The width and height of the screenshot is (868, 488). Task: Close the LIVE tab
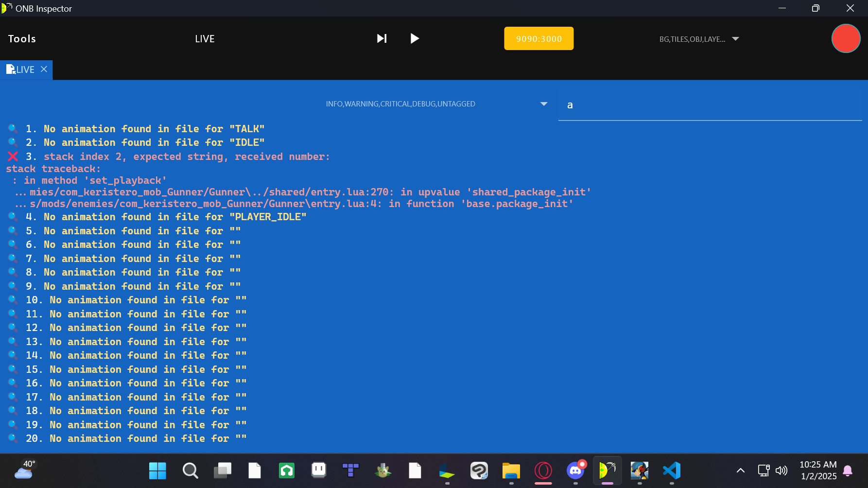44,70
